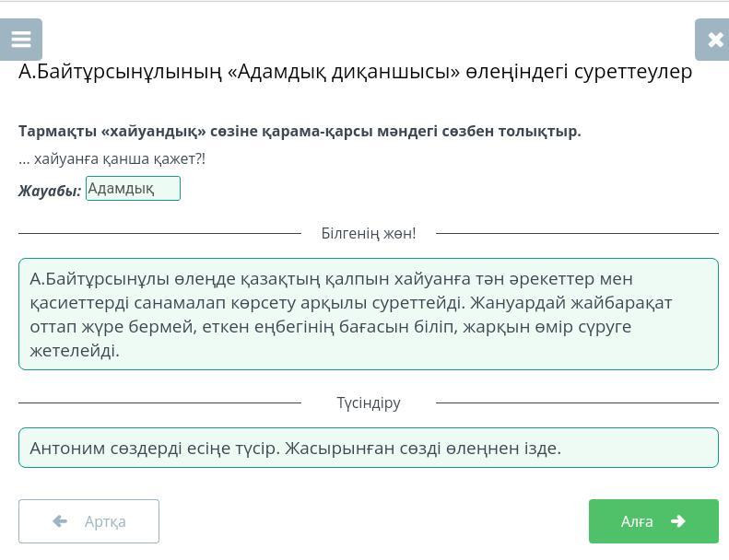Click the divider line left of Білгенің жөн!
The height and width of the screenshot is (560, 729).
click(160, 233)
